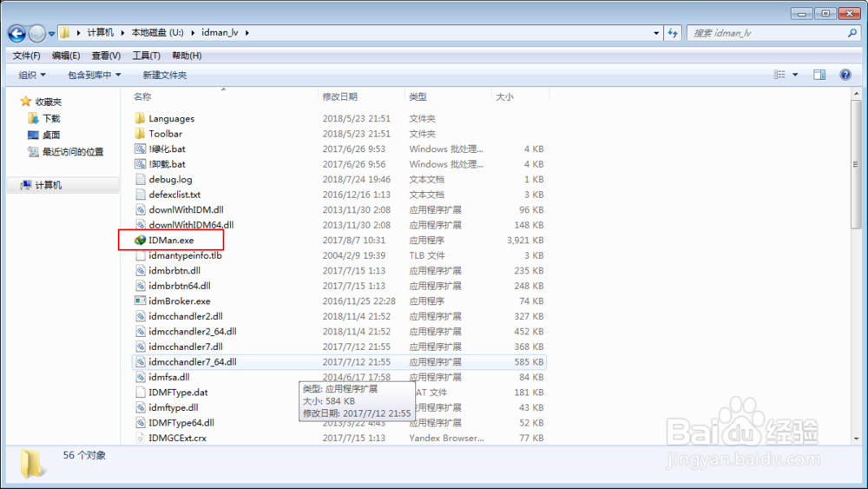The width and height of the screenshot is (868, 489).
Task: Select the idmftype.dll file
Action: pyautogui.click(x=174, y=407)
